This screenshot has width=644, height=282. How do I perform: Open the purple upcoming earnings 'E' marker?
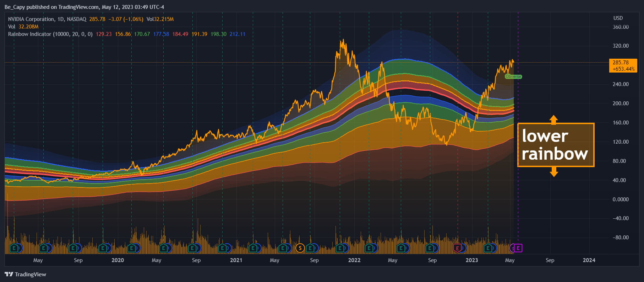(x=518, y=248)
